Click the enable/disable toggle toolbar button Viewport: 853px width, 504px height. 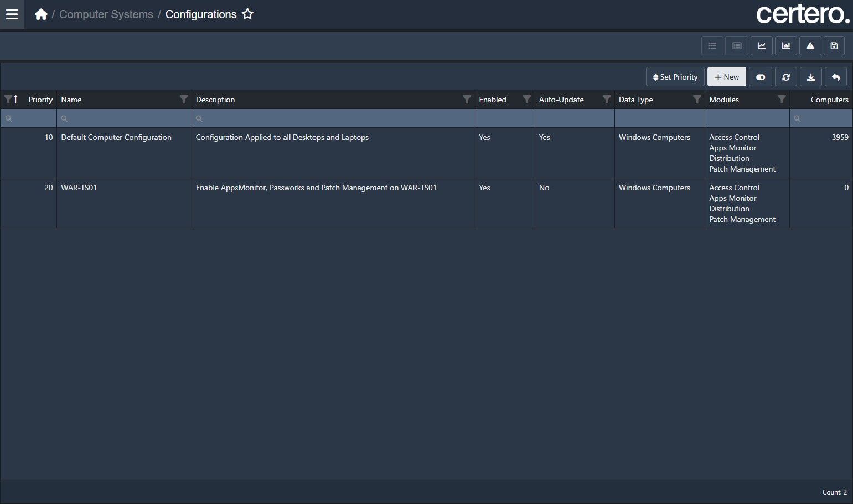click(x=761, y=77)
